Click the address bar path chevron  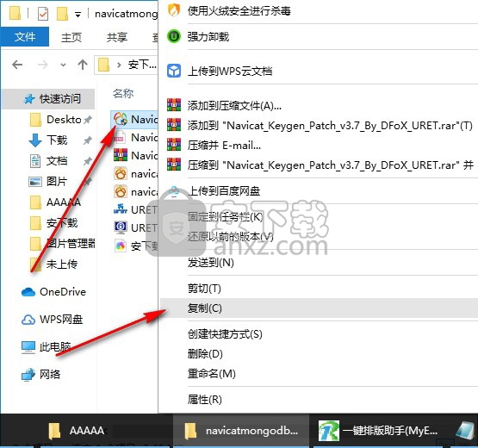click(119, 65)
